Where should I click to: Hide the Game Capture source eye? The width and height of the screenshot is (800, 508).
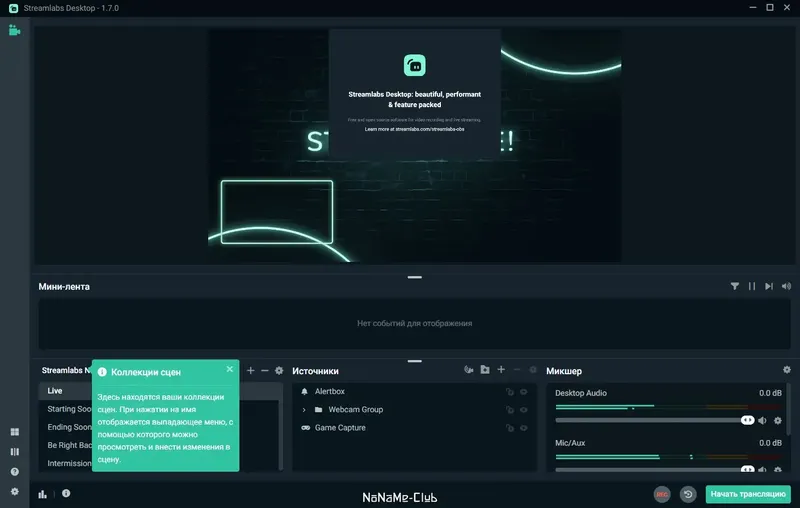click(x=523, y=428)
